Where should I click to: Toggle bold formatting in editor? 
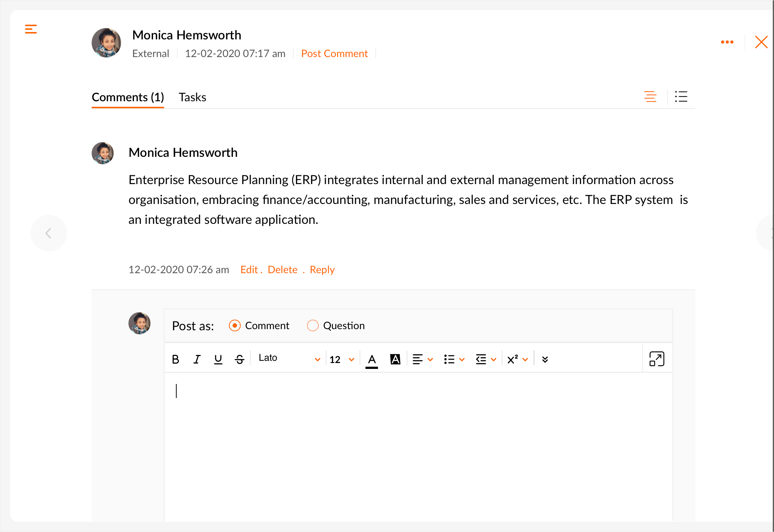pyautogui.click(x=176, y=359)
